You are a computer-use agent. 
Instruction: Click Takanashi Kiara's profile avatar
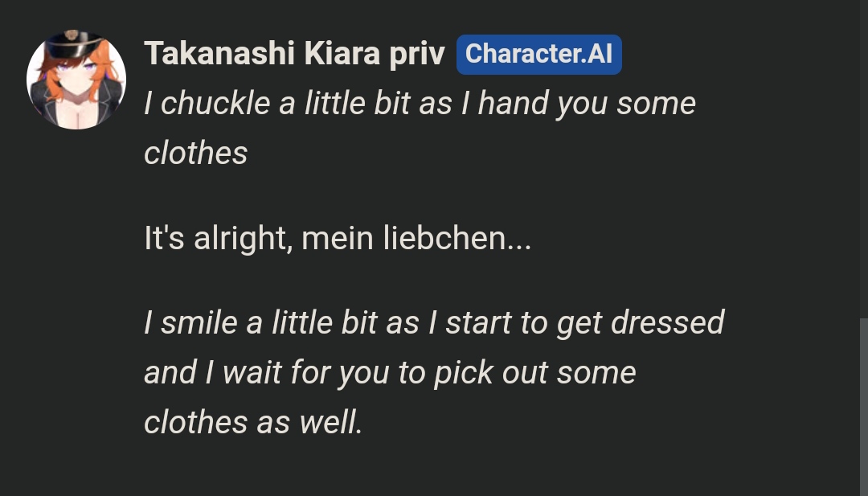coord(76,80)
